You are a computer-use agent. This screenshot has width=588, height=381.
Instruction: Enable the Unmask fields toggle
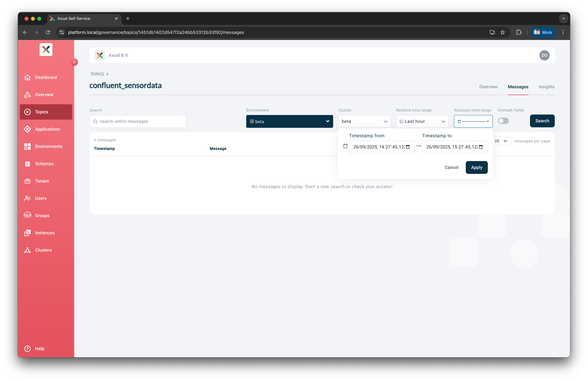pos(503,121)
